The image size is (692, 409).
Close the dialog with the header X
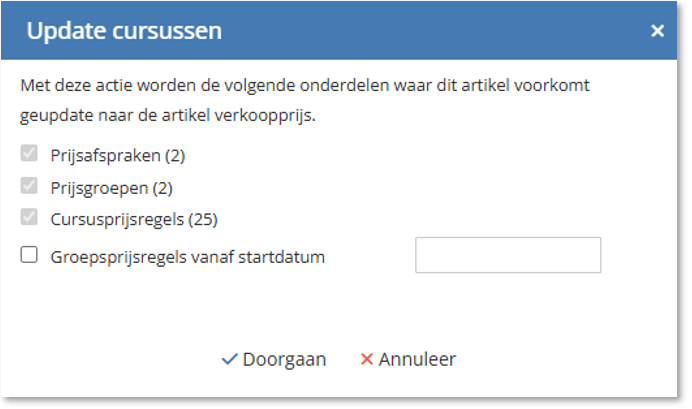pyautogui.click(x=657, y=31)
